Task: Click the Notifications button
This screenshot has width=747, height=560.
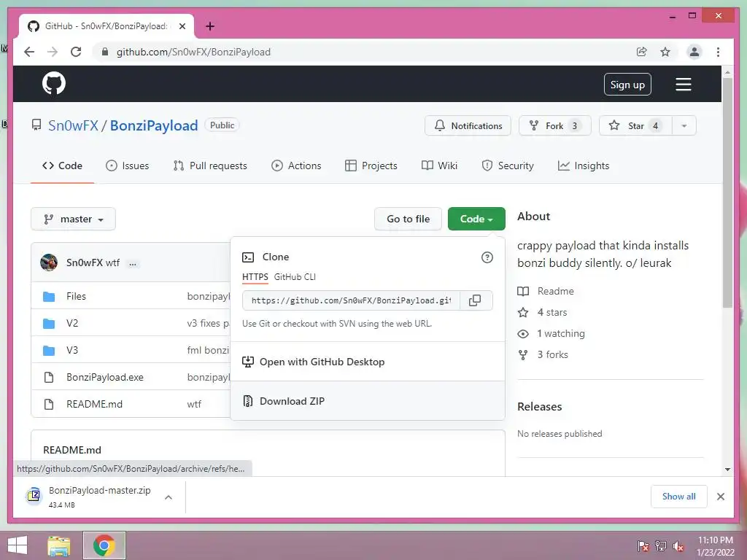Action: 468,125
